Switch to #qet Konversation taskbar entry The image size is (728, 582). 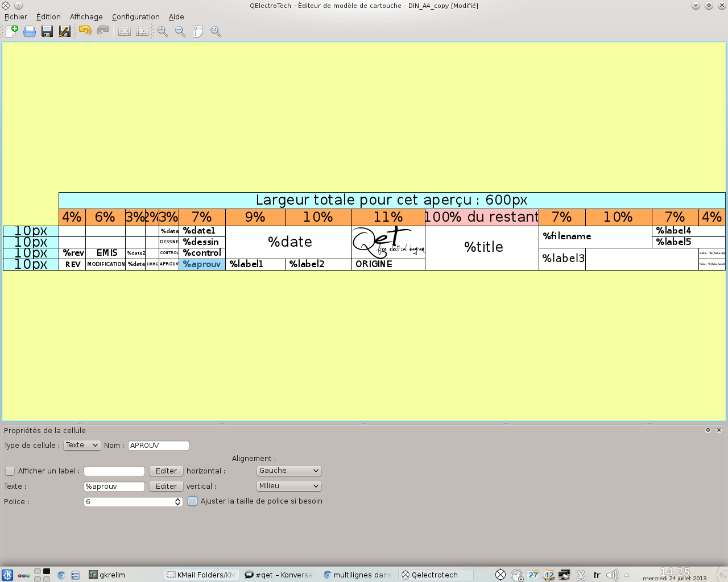[279, 575]
